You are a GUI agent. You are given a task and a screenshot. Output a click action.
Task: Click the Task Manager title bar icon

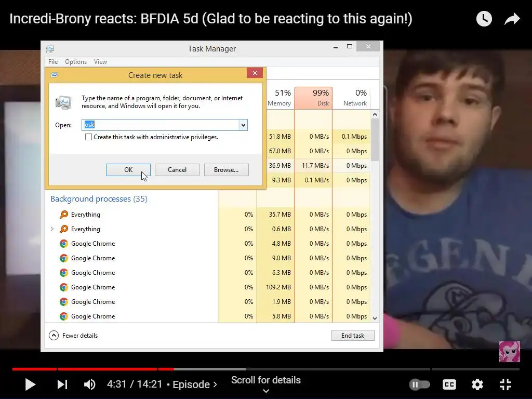(50, 49)
